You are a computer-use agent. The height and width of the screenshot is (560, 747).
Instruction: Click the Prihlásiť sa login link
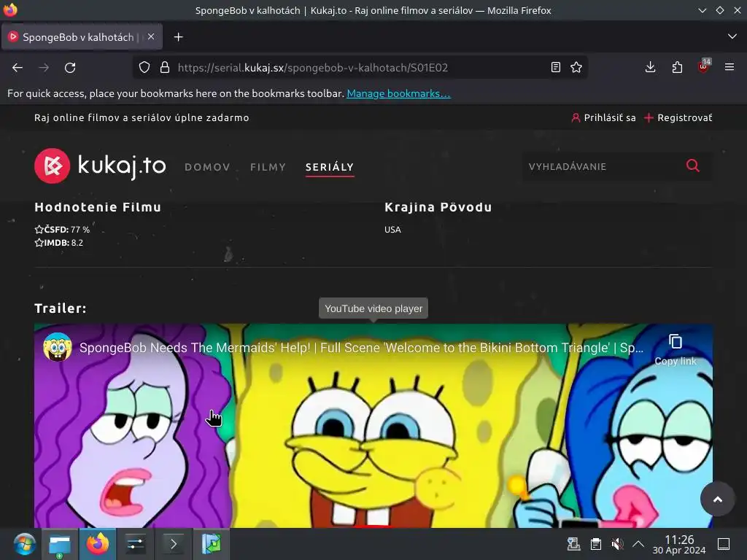603,117
